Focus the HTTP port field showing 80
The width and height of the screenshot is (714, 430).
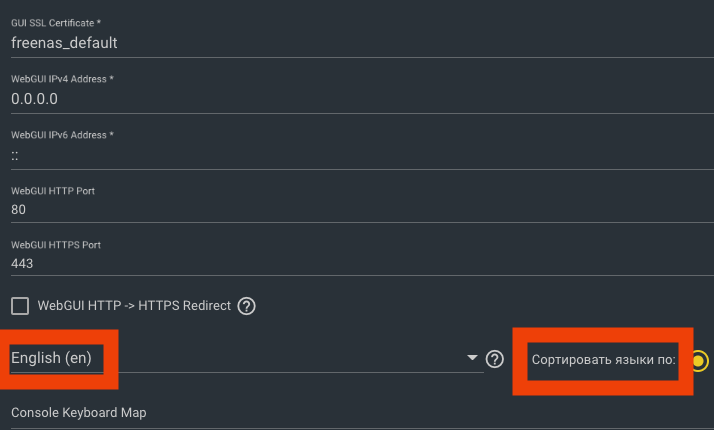click(x=362, y=210)
